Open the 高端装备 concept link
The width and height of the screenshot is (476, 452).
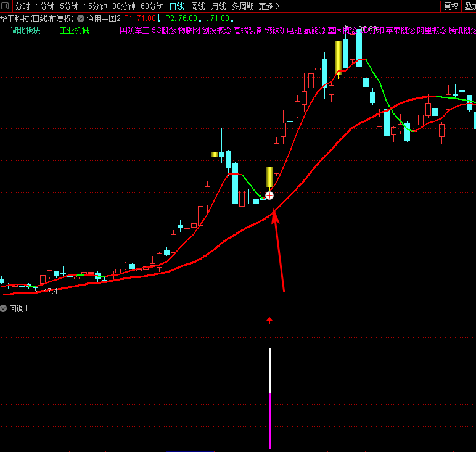tap(248, 30)
